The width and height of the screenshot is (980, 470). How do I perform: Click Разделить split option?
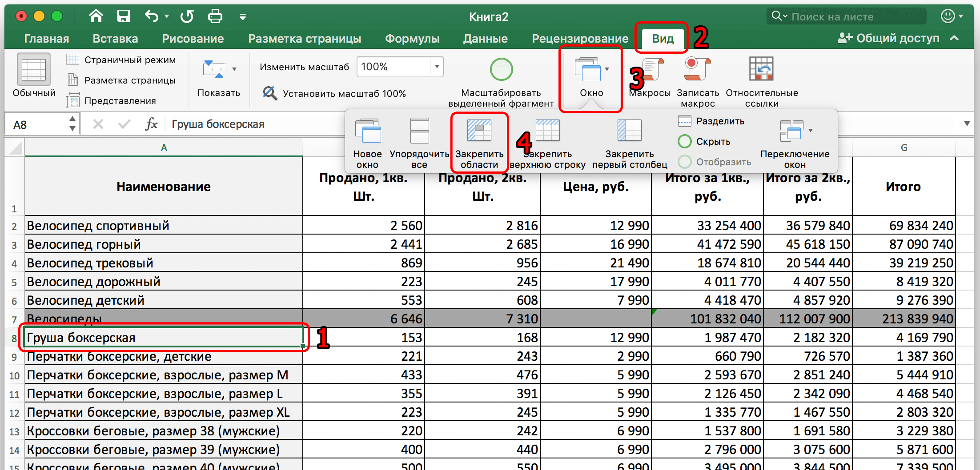click(711, 121)
